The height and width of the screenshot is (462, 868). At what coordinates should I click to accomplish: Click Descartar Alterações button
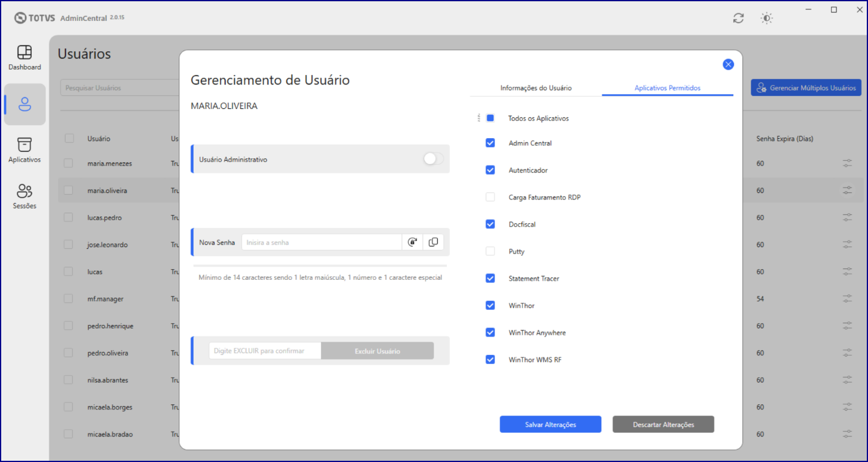pos(663,424)
